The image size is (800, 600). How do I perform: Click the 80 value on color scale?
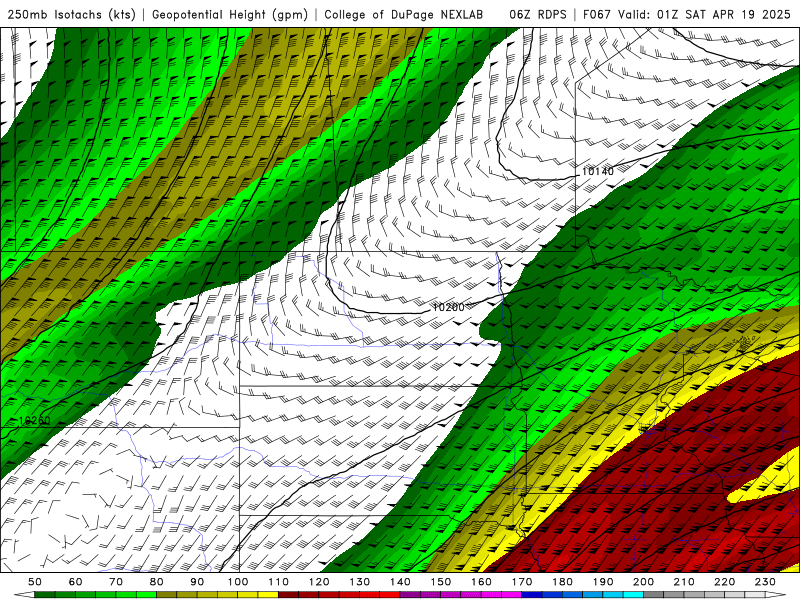[157, 582]
